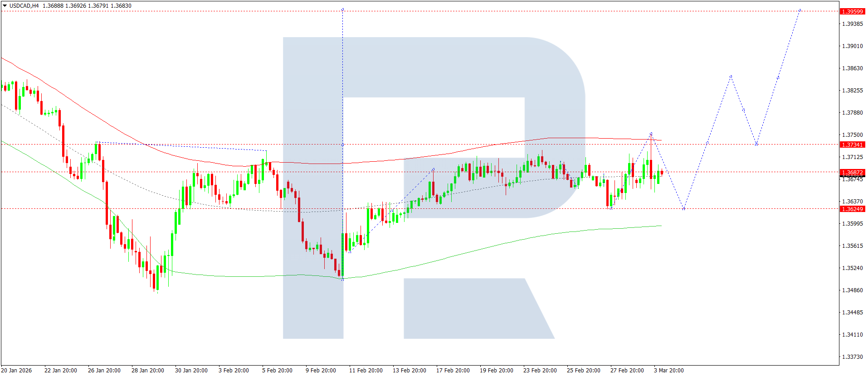Click forecast low marker on 1.36249 line
Screen dimensions: 868x376
pos(683,209)
